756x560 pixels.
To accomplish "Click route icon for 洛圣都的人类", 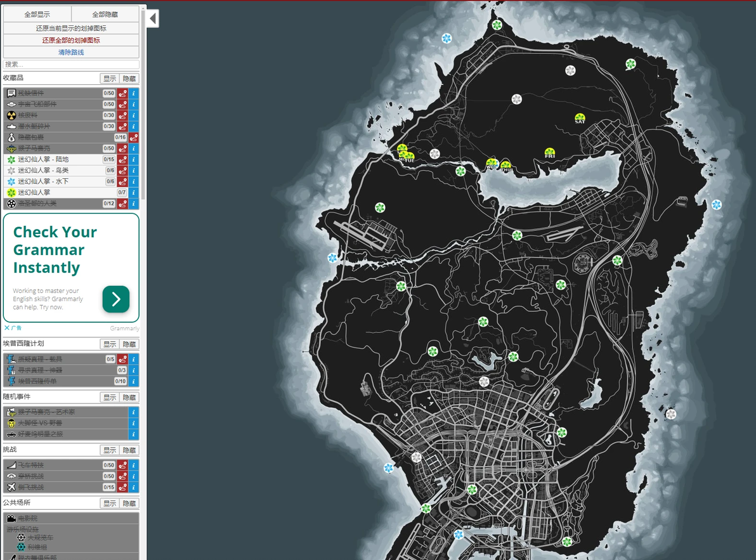I will tap(122, 204).
